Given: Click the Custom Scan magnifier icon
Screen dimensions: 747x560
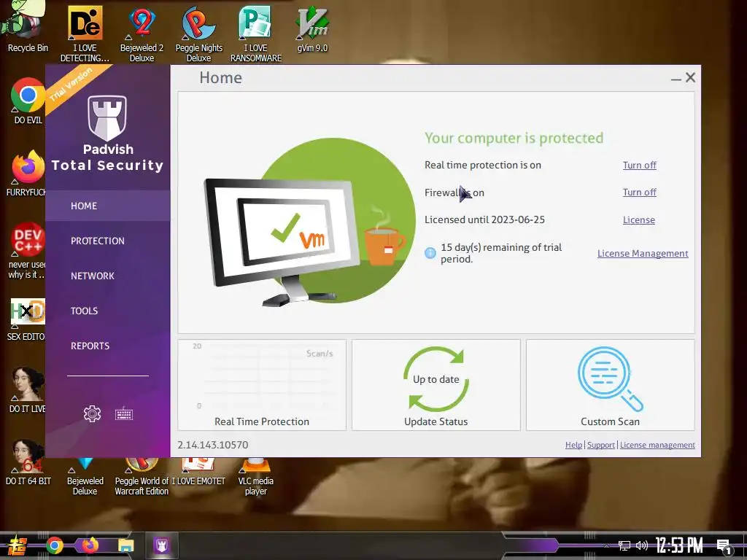Looking at the screenshot, I should point(610,378).
